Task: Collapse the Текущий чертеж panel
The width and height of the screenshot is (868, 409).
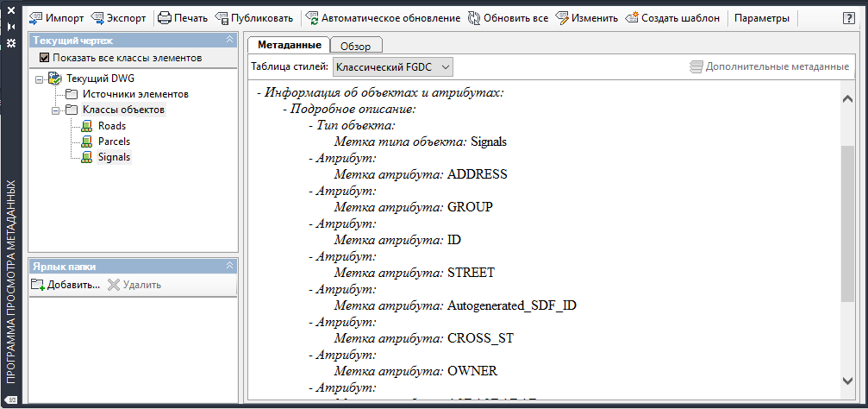Action: (230, 40)
